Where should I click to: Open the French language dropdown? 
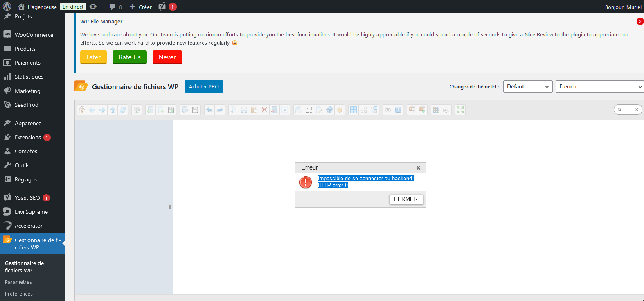tap(600, 86)
